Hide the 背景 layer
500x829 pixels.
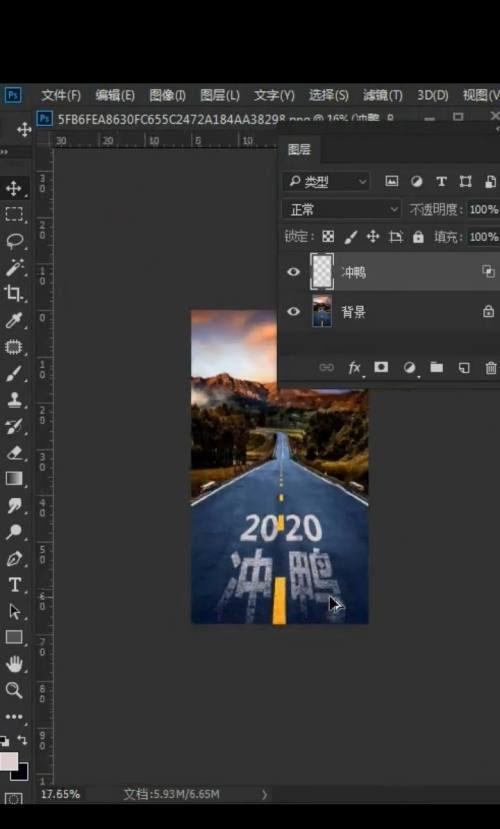pos(293,311)
